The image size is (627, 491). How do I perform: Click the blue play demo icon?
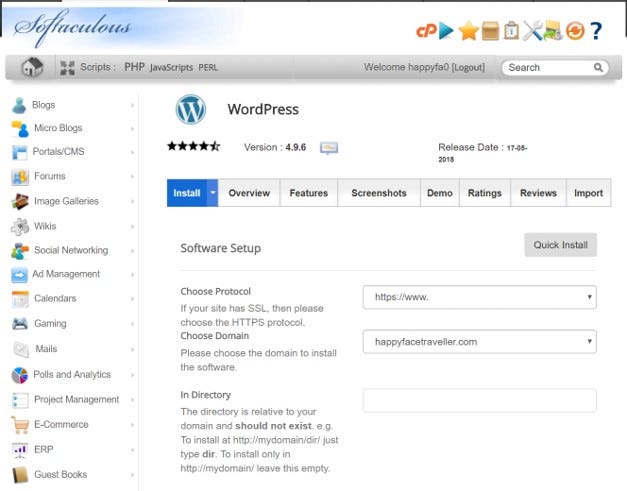pyautogui.click(x=446, y=30)
